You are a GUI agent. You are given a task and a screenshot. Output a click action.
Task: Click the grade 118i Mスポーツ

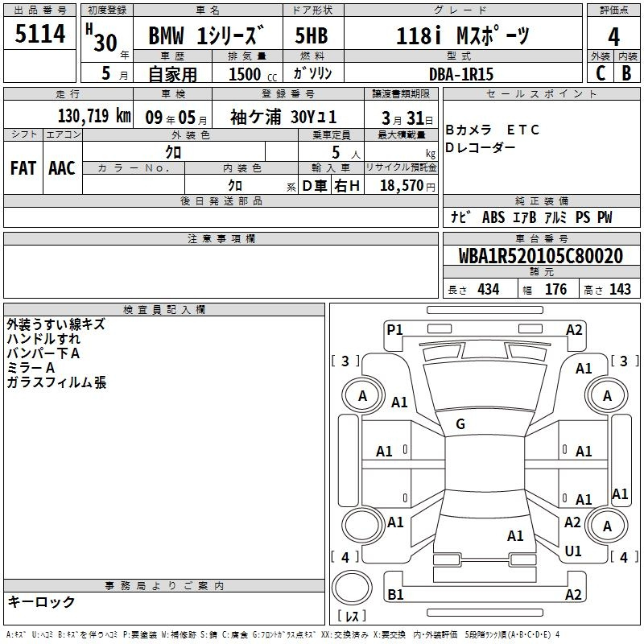(x=463, y=36)
